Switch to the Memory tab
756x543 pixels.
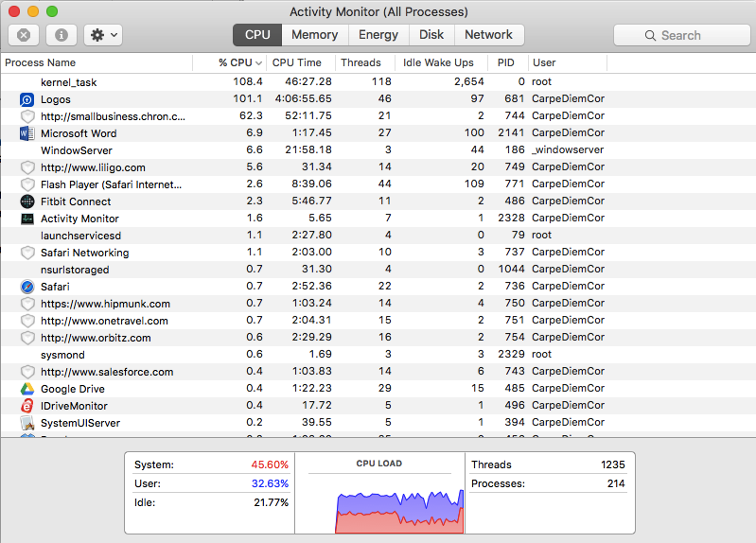click(x=314, y=35)
